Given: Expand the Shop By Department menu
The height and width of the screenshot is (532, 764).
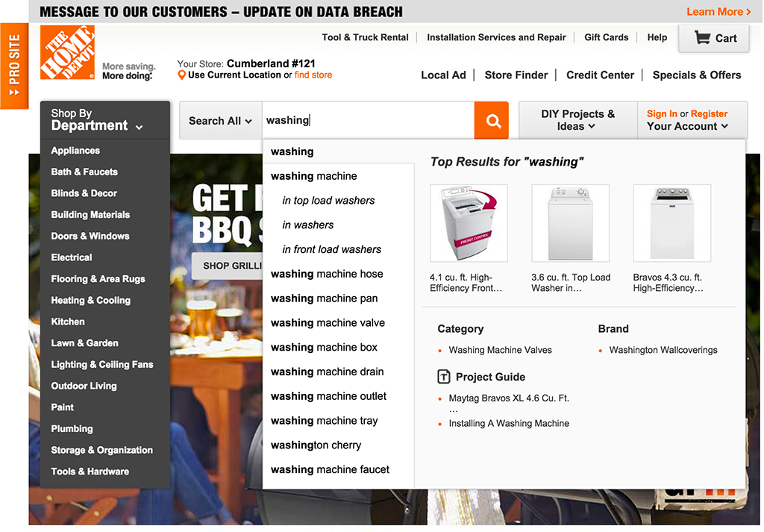Looking at the screenshot, I should click(x=104, y=120).
